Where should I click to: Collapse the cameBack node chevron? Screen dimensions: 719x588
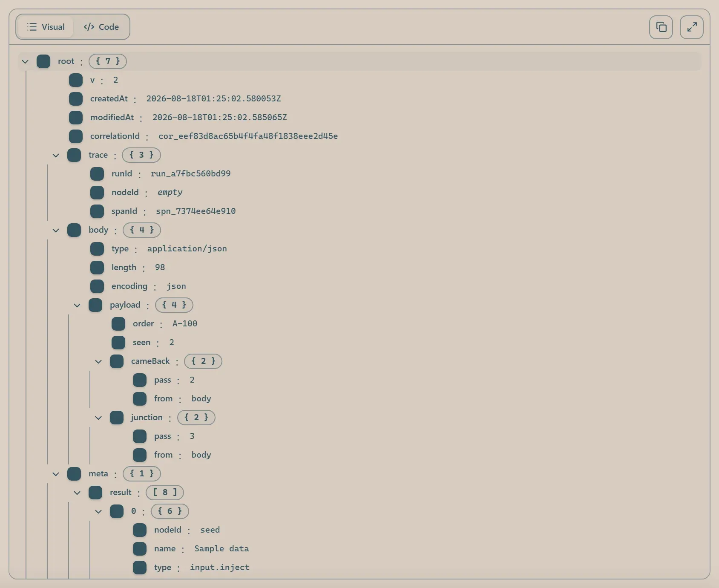pyautogui.click(x=98, y=361)
